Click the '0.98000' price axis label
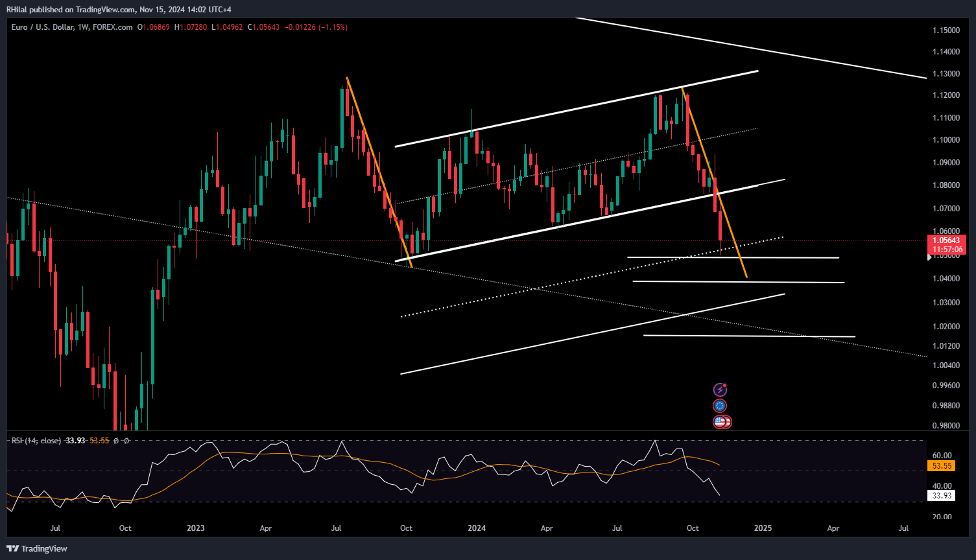The width and height of the screenshot is (976, 560). 946,426
